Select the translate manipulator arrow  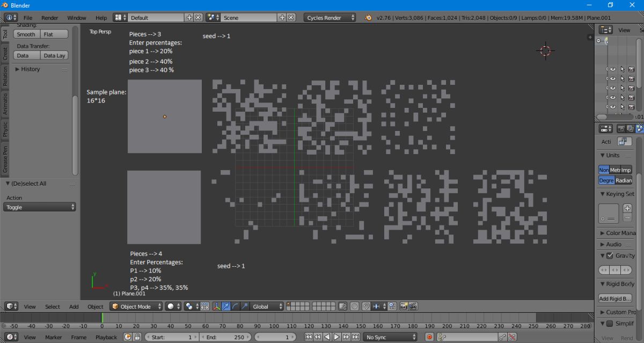(226, 306)
